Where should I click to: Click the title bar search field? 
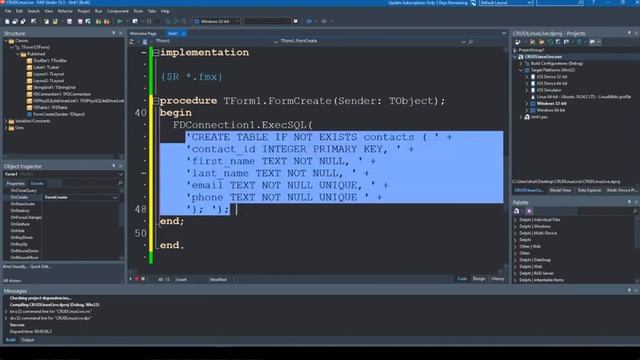560,3
